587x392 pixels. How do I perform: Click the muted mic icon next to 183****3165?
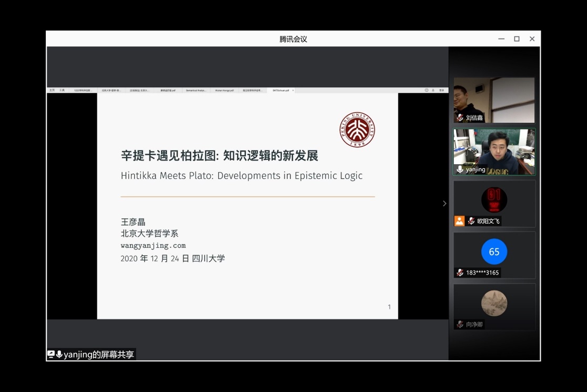tap(460, 273)
